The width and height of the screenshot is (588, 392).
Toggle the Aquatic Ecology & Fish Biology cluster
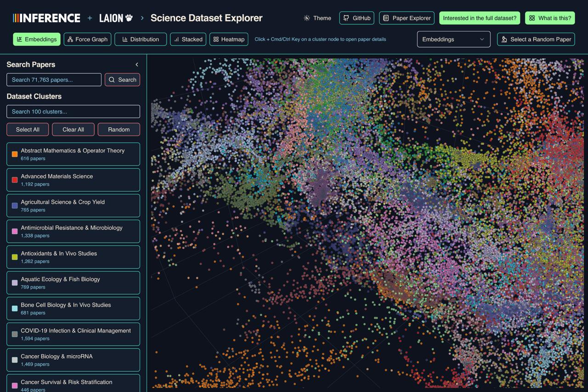tap(73, 283)
